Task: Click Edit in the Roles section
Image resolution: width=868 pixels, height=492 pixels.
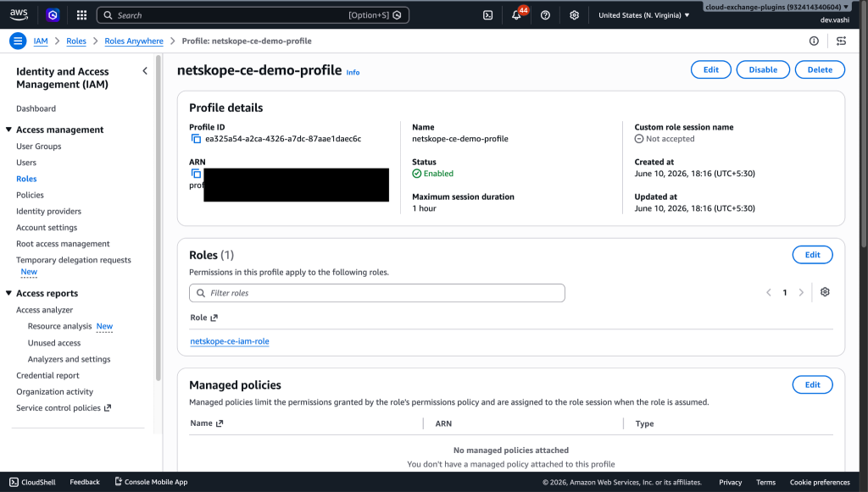Action: (x=812, y=255)
